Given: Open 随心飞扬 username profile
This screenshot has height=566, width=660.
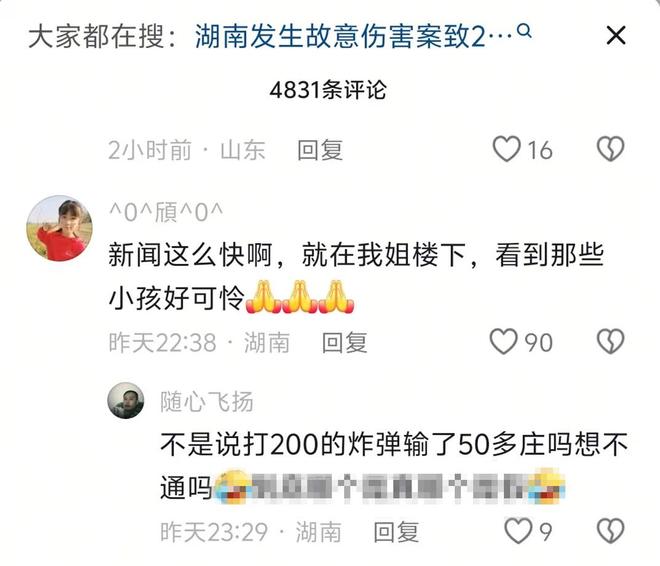Looking at the screenshot, I should click(207, 401).
